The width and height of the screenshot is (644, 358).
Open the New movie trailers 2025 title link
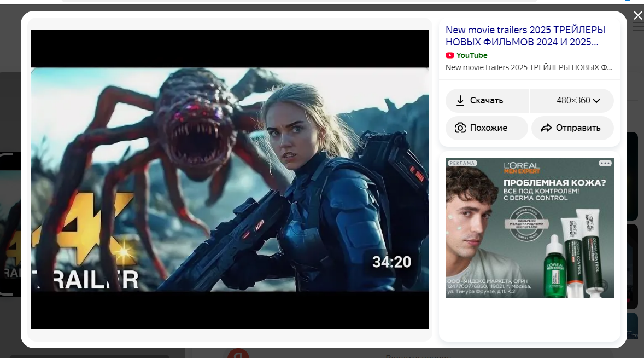[525, 36]
